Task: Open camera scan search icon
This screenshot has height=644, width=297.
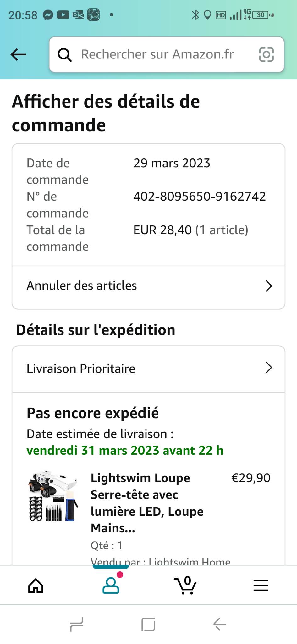Action: [266, 55]
